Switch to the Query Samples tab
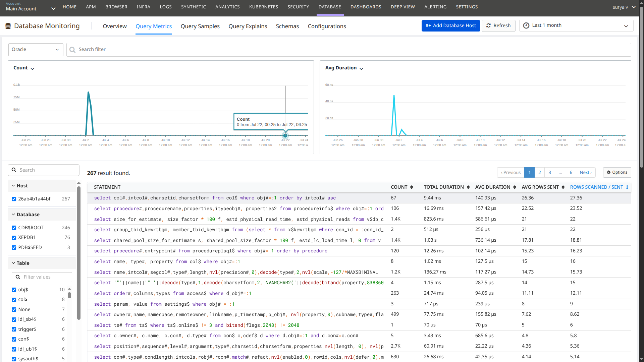644x362 pixels. [200, 26]
